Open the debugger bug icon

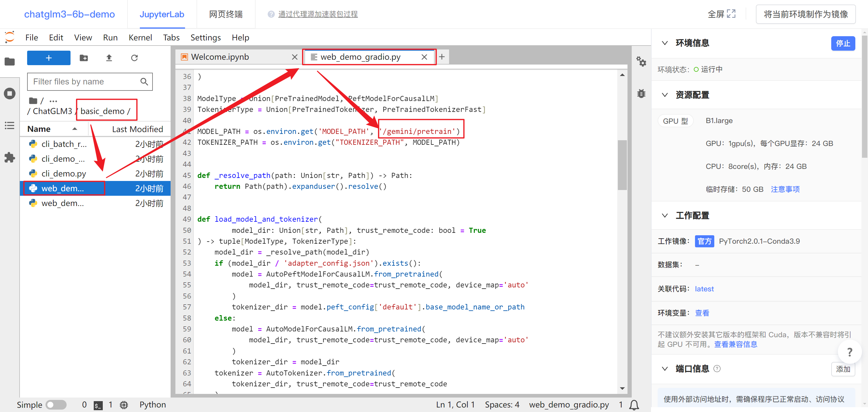tap(641, 93)
